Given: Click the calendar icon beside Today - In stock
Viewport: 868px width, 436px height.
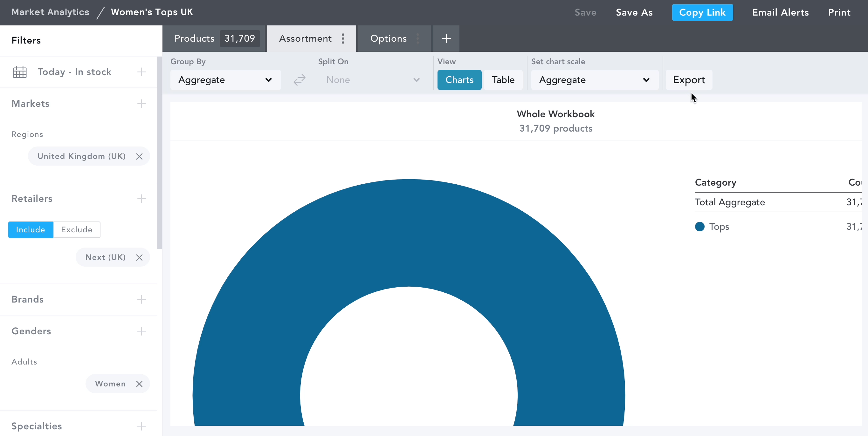Looking at the screenshot, I should click(x=19, y=72).
